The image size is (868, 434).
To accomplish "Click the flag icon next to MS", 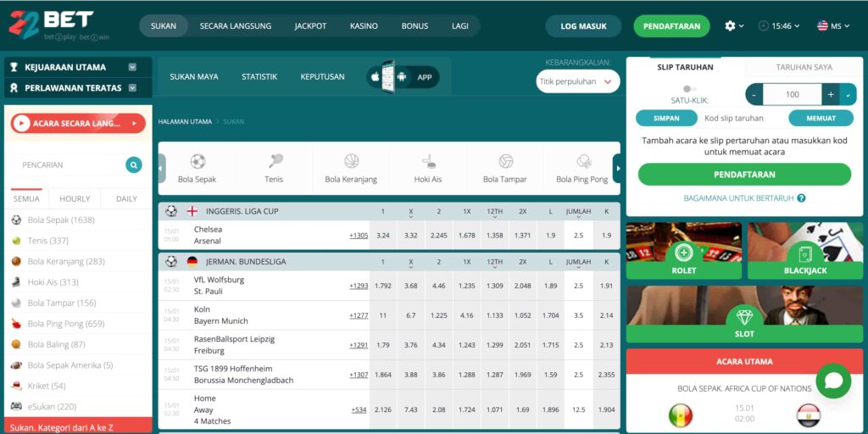I will click(822, 26).
